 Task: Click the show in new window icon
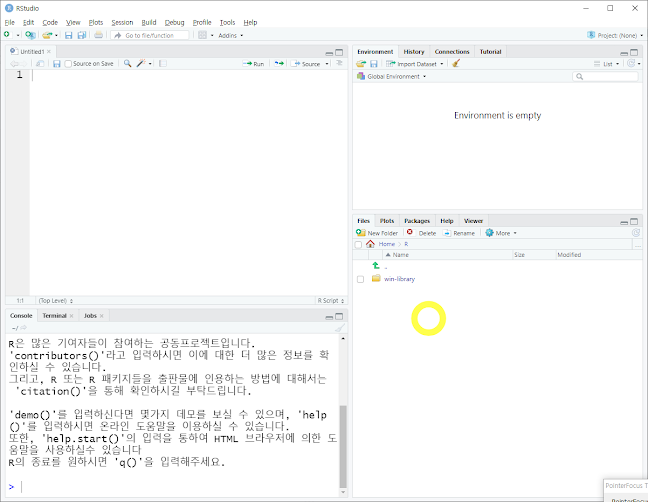(40, 64)
